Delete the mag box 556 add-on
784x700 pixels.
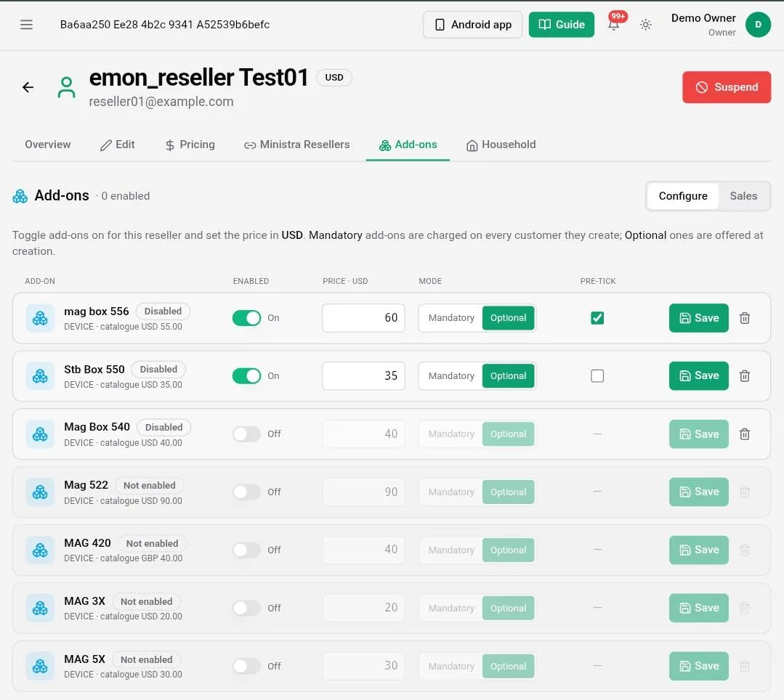point(745,318)
